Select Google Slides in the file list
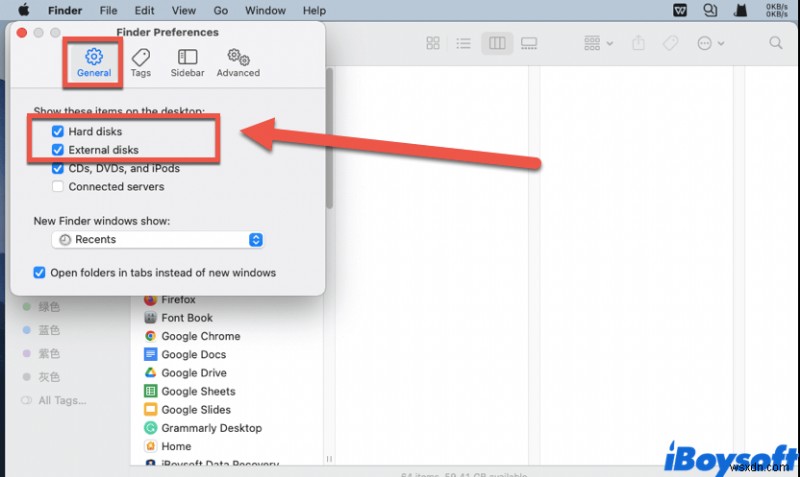 click(196, 410)
